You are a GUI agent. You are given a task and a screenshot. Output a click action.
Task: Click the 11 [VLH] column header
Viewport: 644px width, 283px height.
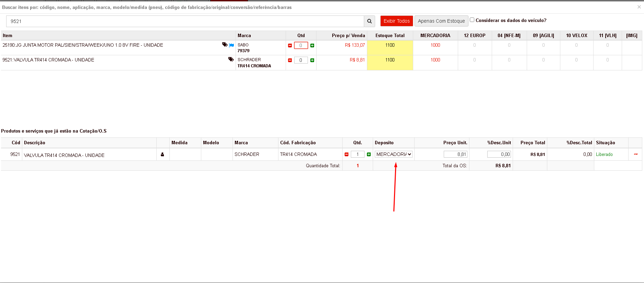point(608,35)
